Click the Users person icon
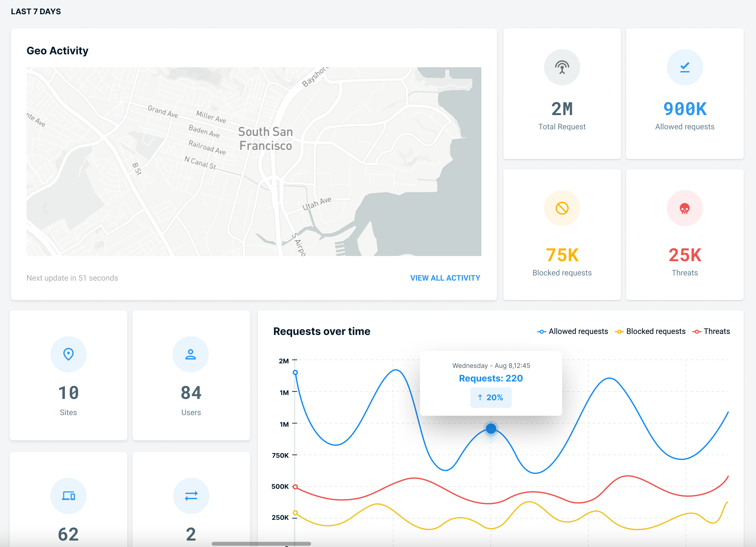The image size is (756, 547). point(191,354)
